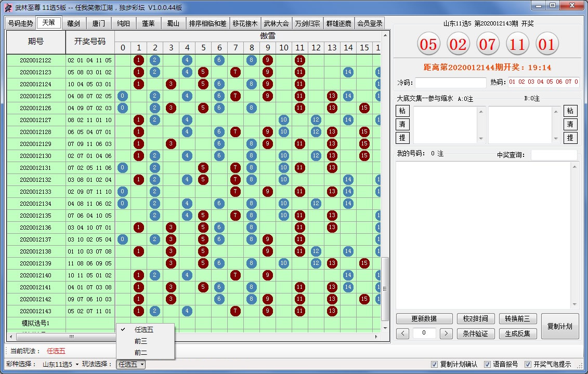
Task: Disable the 语音报号 voice announcement checkbox
Action: click(487, 365)
